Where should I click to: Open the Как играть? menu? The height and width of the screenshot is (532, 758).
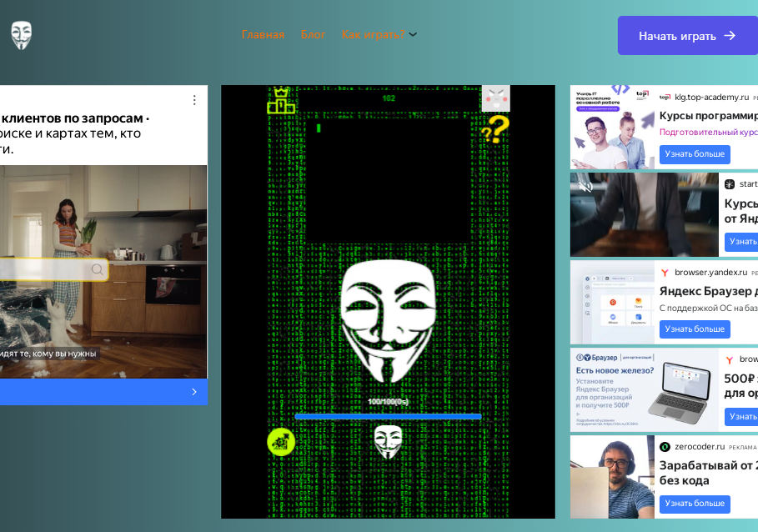coord(374,35)
